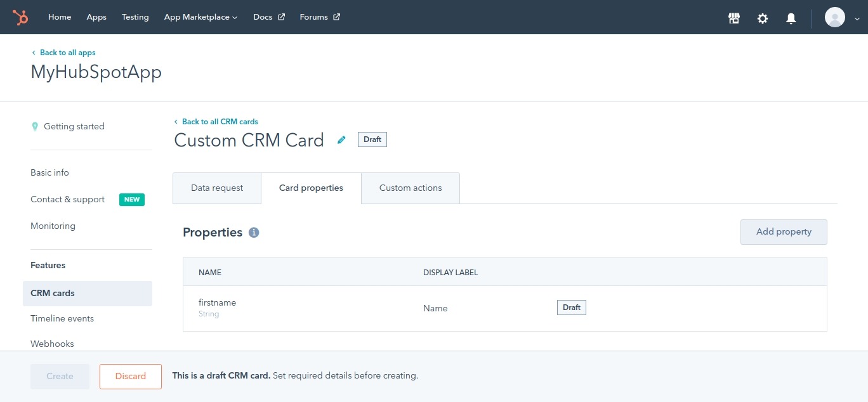Screen dimensions: 868x402
Task: Go back to all apps
Action: (x=67, y=53)
